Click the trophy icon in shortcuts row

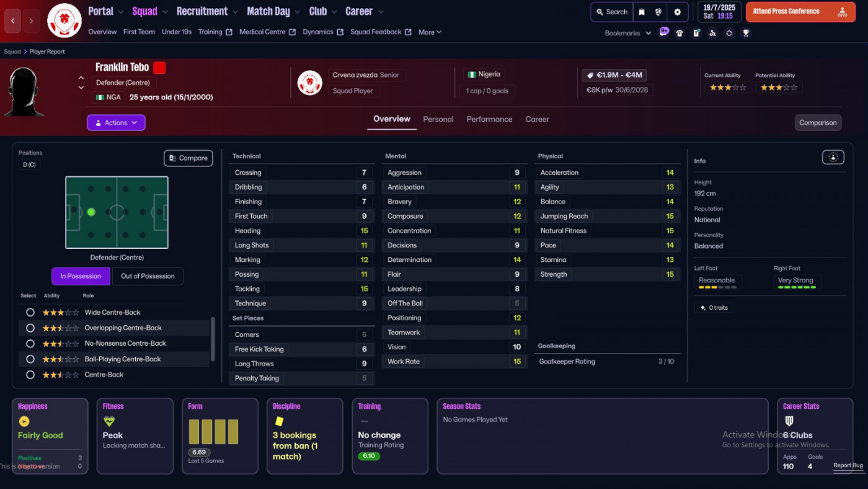pyautogui.click(x=746, y=34)
